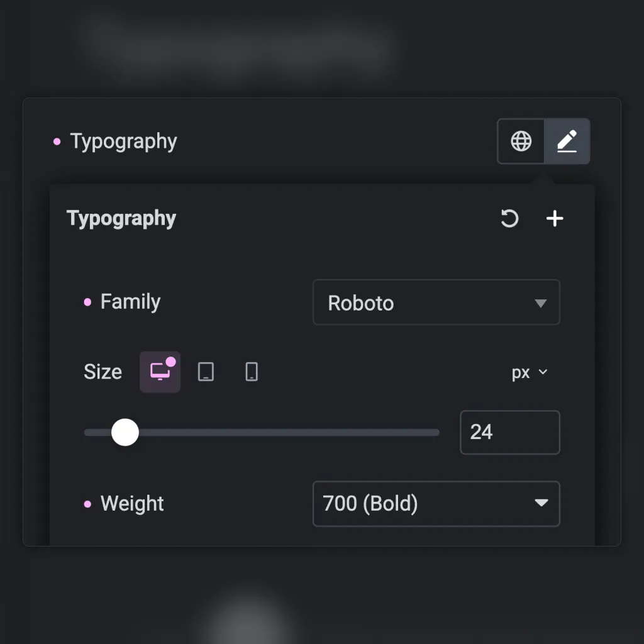
Task: Switch Size to the tablet device icon
Action: [x=206, y=372]
